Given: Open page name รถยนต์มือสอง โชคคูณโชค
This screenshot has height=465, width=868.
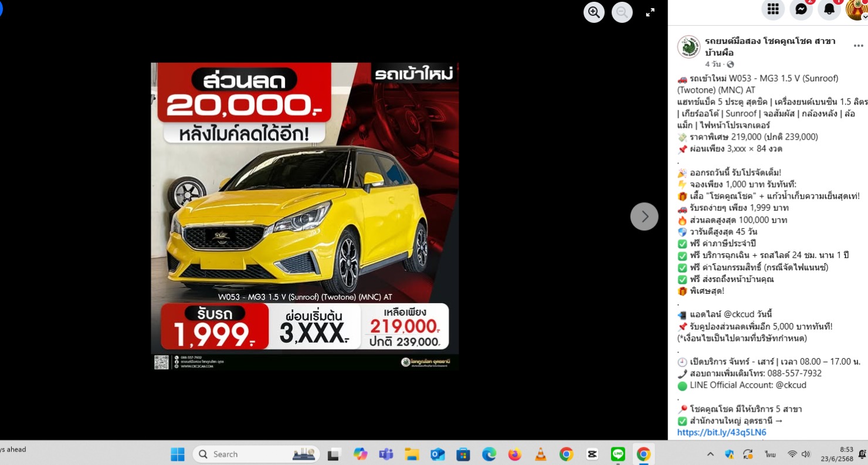Looking at the screenshot, I should tap(770, 47).
